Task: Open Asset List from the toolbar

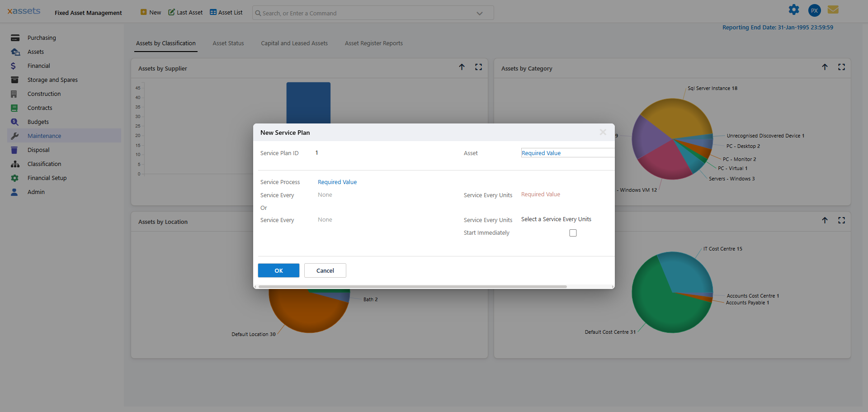Action: click(x=226, y=13)
